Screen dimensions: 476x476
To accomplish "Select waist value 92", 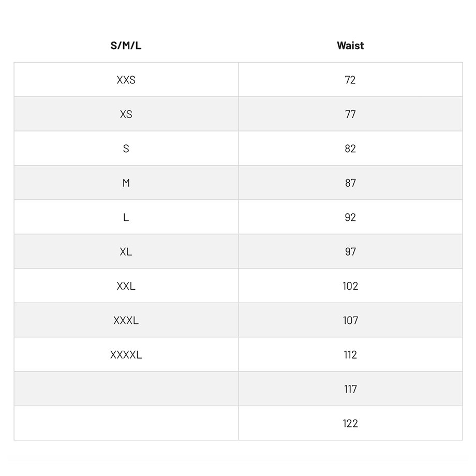I will (350, 217).
